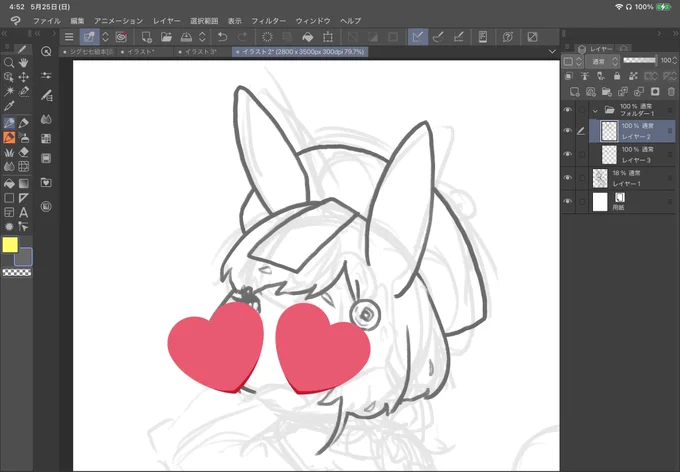This screenshot has width=680, height=472.
Task: Select the Gradient tool
Action: [23, 184]
